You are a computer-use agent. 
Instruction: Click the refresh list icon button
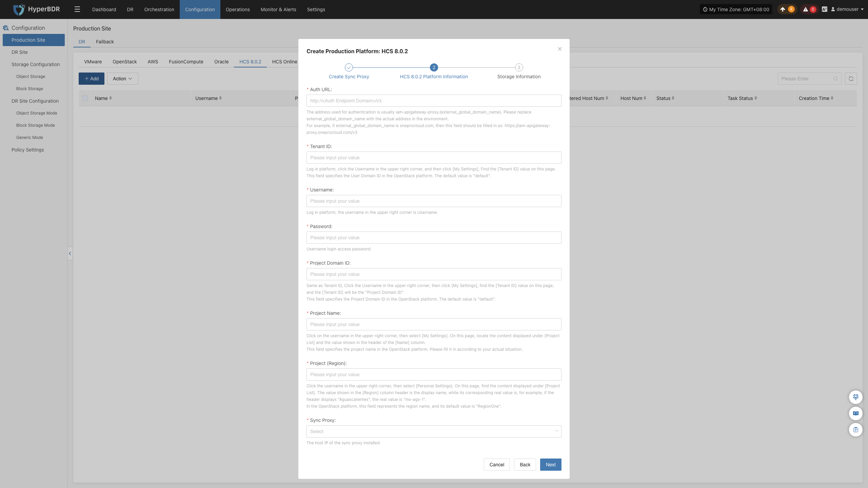click(x=851, y=79)
